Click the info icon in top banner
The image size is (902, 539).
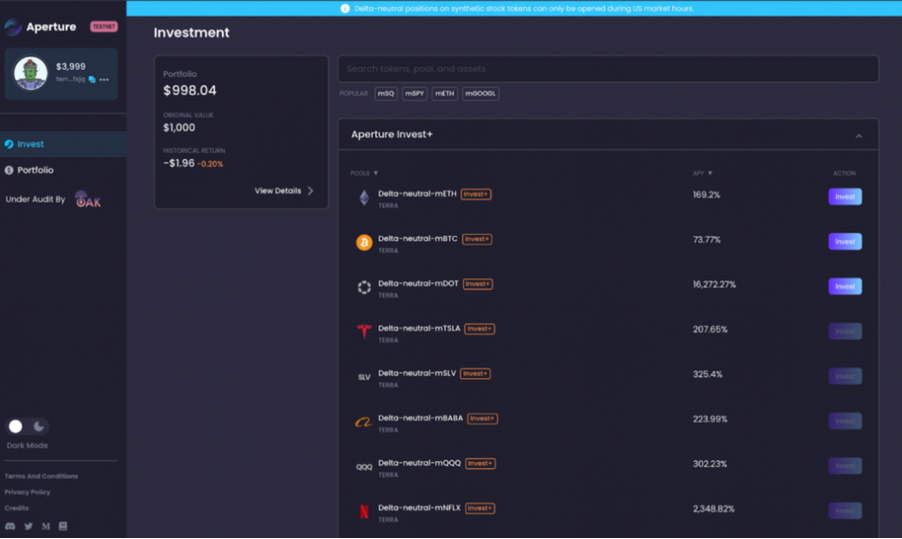pos(345,9)
